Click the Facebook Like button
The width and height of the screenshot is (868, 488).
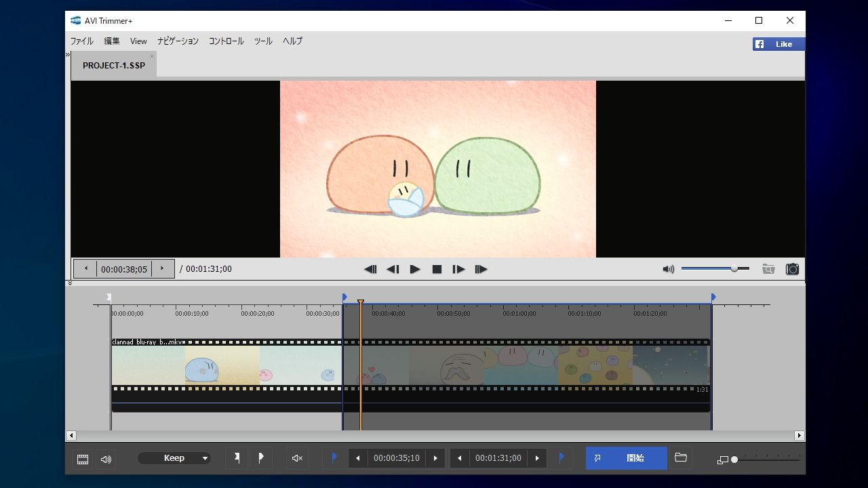(x=778, y=44)
